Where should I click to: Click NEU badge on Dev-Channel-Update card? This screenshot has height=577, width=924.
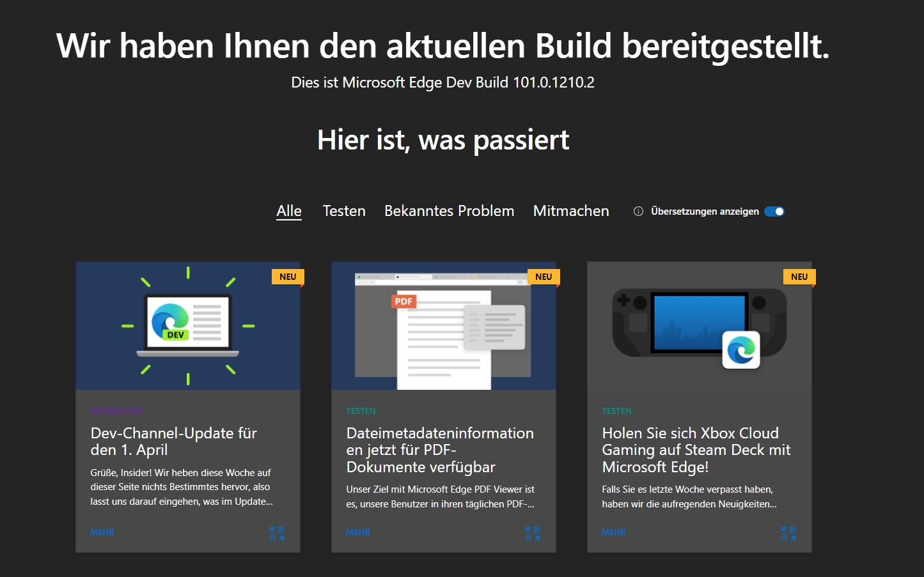pos(288,277)
